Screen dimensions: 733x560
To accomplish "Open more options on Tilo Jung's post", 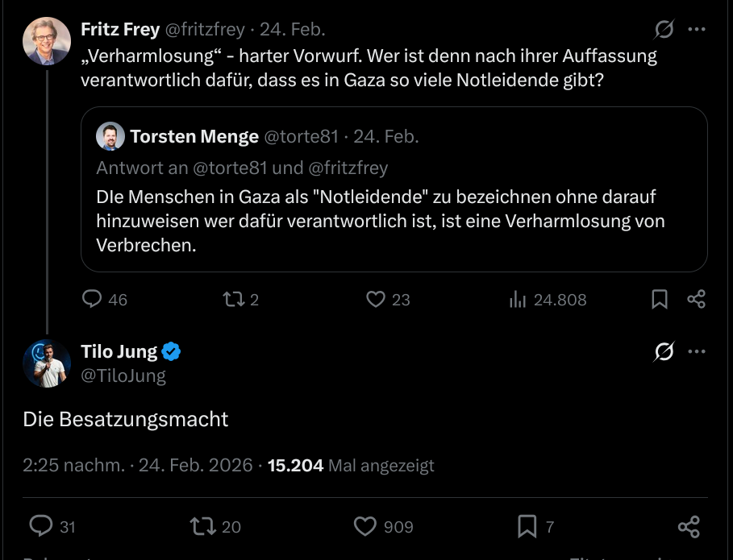I will click(x=697, y=351).
